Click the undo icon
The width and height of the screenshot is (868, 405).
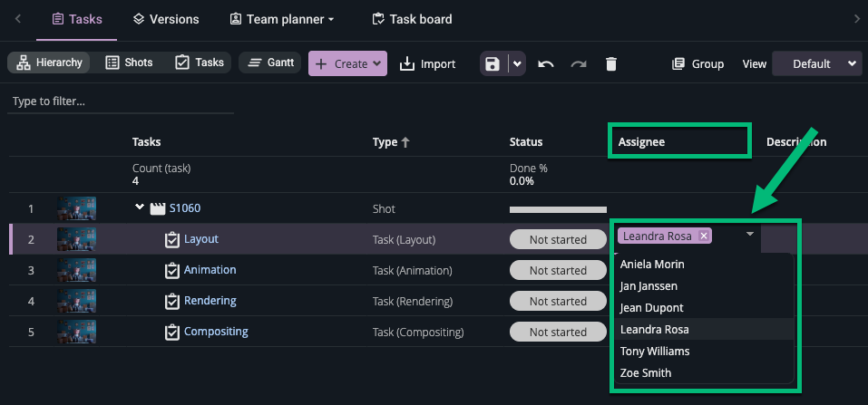[x=546, y=64]
